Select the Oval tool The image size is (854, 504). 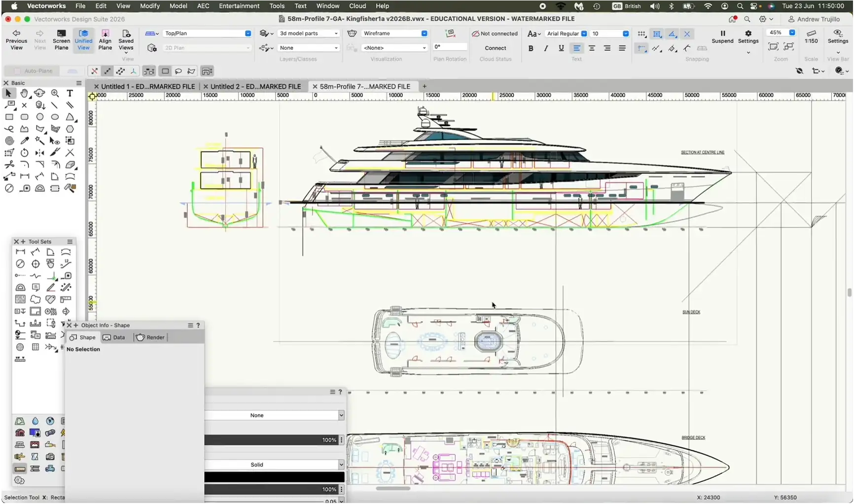(55, 117)
